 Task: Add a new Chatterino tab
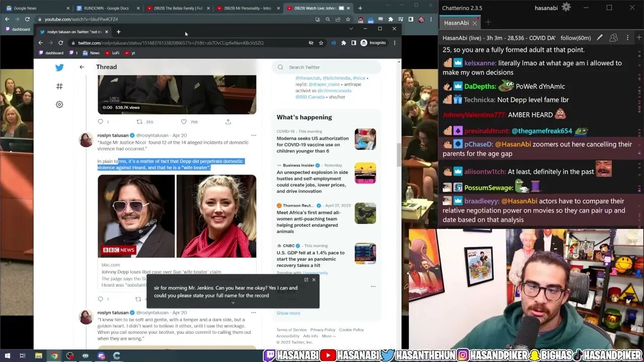[488, 23]
